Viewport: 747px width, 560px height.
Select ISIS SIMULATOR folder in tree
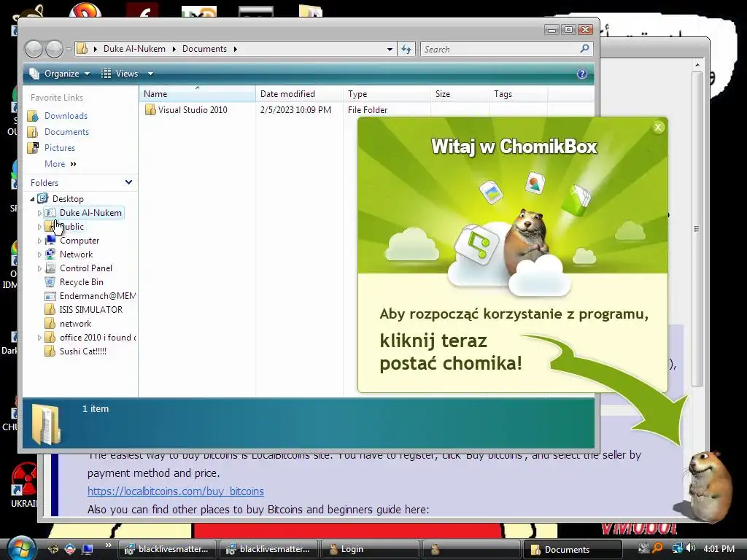click(91, 309)
